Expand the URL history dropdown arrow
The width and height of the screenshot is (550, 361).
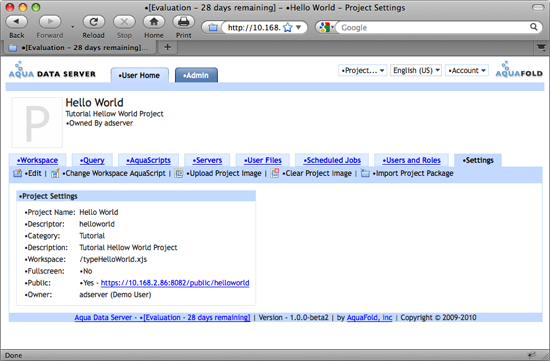click(299, 27)
